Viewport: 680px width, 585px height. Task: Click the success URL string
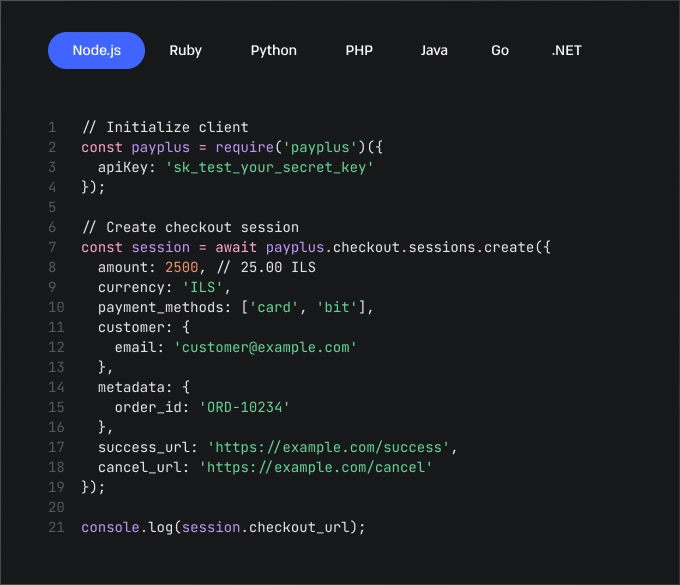331,447
